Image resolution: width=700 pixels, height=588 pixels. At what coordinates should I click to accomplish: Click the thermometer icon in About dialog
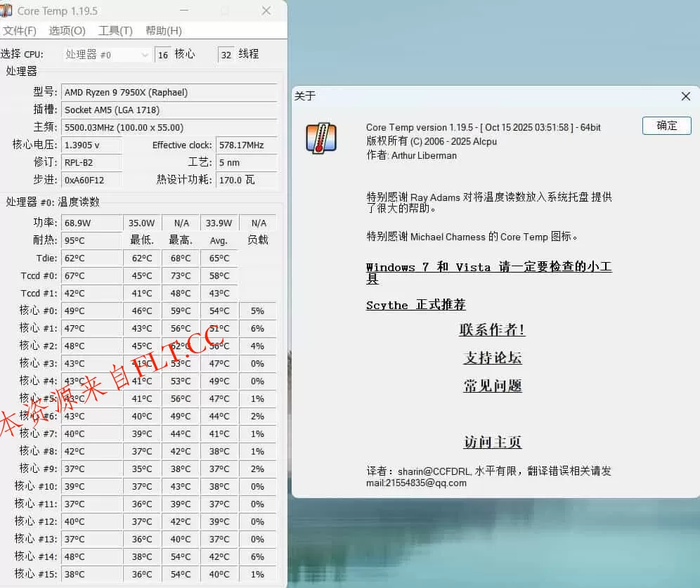pyautogui.click(x=321, y=138)
